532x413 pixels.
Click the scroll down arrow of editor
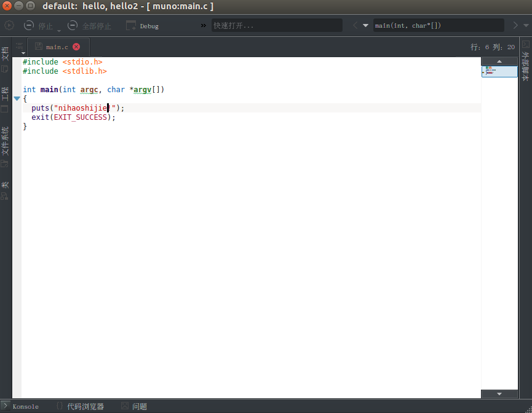499,394
